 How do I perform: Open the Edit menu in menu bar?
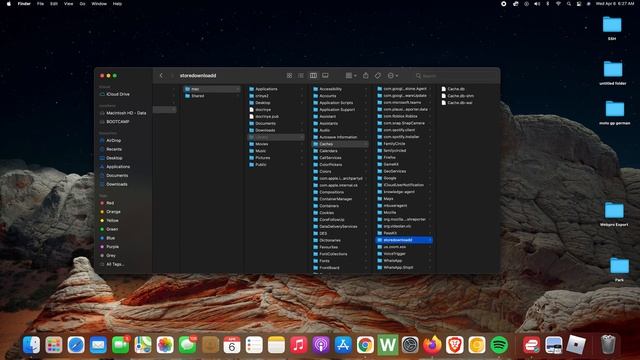(x=54, y=4)
